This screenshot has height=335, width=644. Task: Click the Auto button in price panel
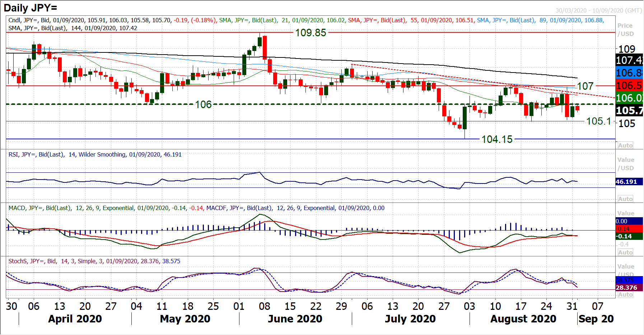tap(625, 145)
